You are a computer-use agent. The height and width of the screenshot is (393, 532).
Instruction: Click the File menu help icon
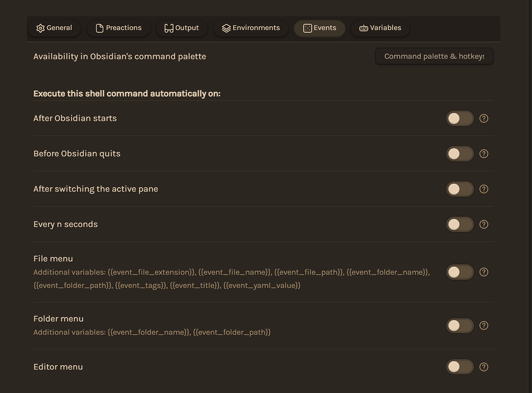484,272
